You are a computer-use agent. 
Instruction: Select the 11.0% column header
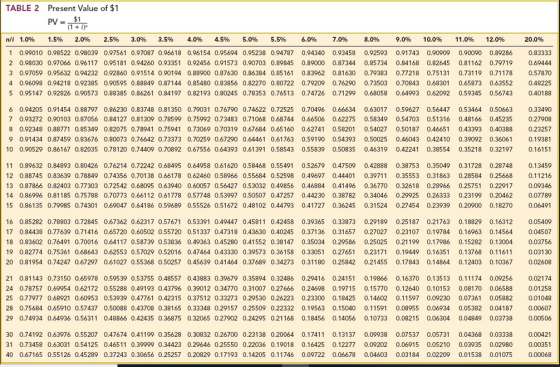pyautogui.click(x=465, y=39)
